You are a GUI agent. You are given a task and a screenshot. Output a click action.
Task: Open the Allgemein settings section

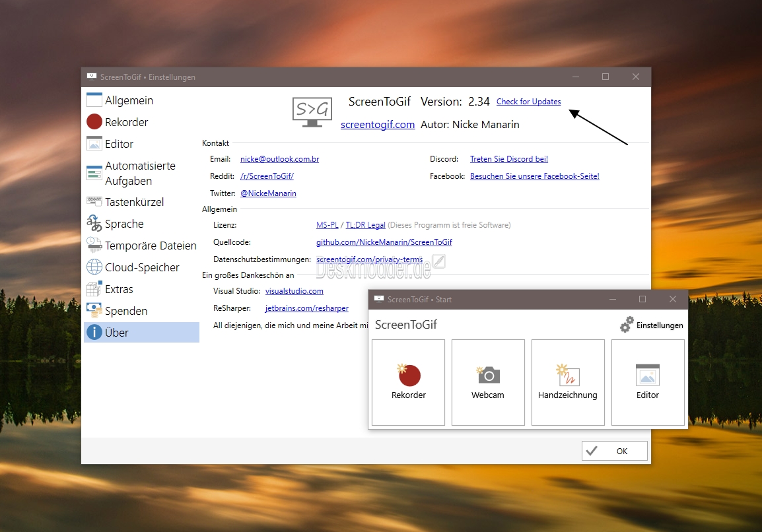coord(141,100)
